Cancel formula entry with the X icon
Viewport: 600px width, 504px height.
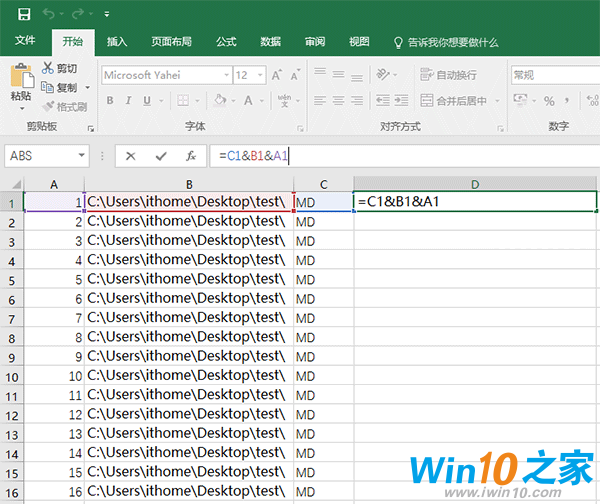(x=132, y=156)
